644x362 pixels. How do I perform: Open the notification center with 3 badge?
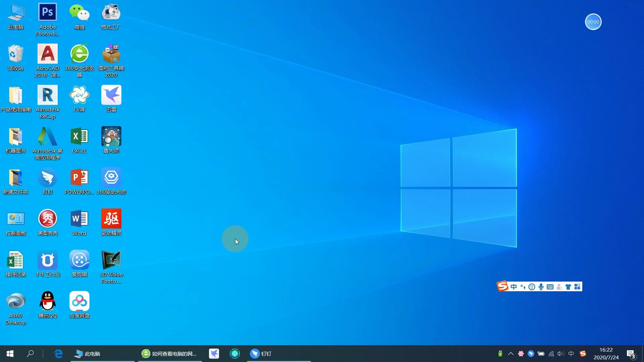631,354
